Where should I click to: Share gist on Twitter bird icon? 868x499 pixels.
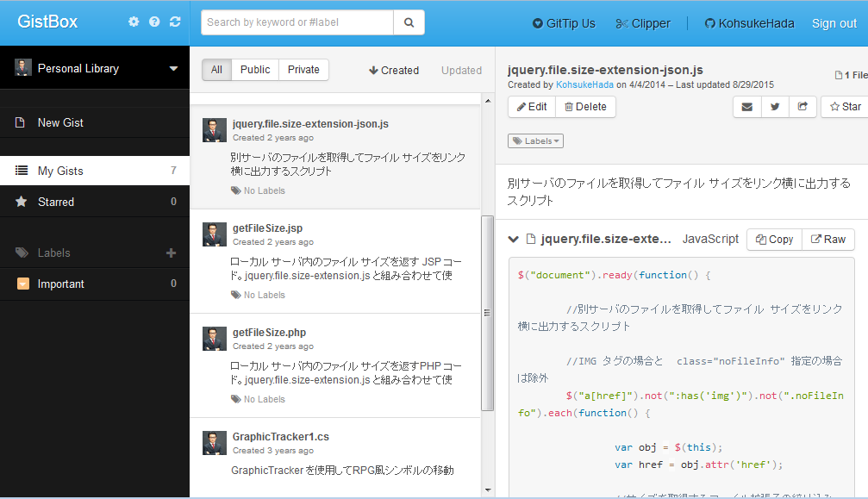coord(775,107)
